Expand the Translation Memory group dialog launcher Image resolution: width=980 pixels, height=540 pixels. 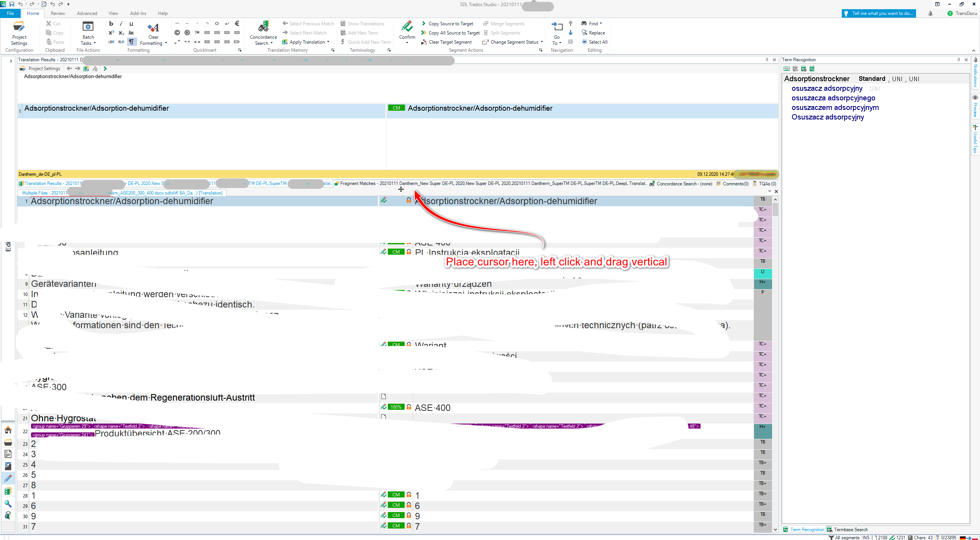(333, 50)
